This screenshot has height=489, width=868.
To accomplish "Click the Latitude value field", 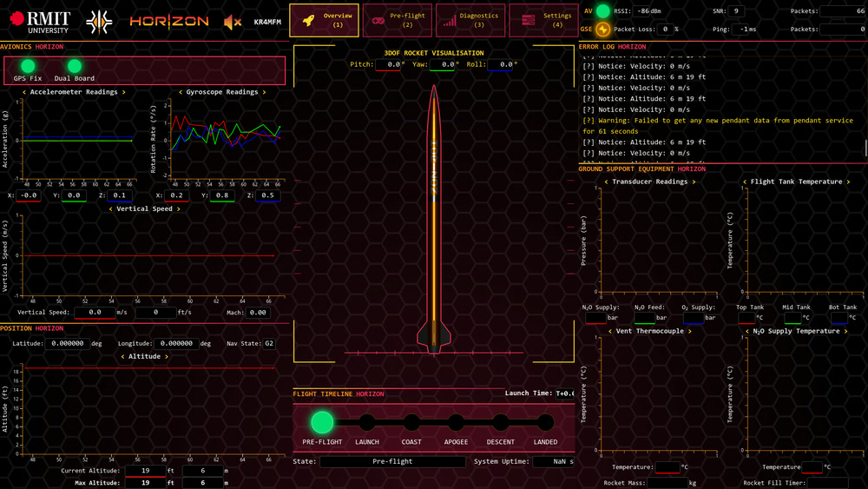I will [x=68, y=343].
